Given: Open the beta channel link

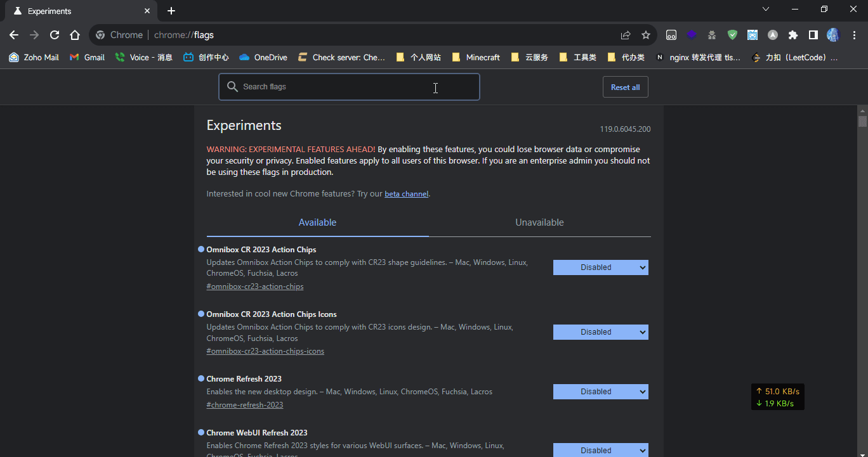Looking at the screenshot, I should [406, 194].
